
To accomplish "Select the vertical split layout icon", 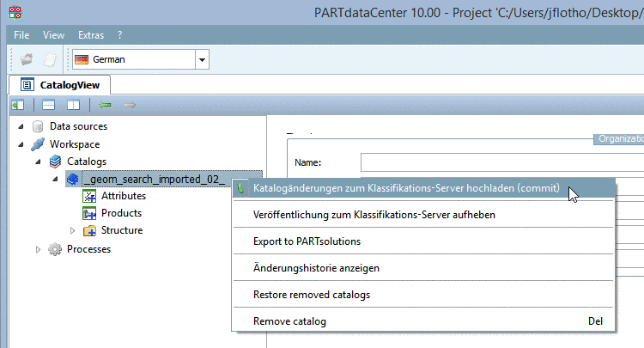I will (x=74, y=105).
